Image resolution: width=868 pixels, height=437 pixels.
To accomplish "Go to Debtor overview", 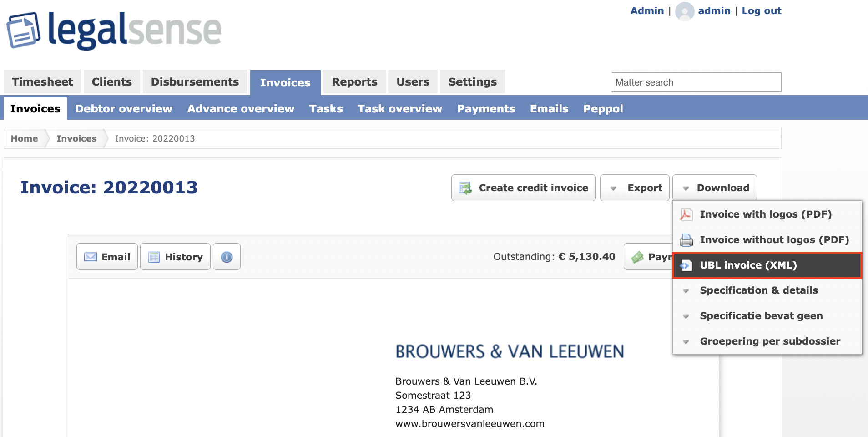I will click(x=124, y=109).
